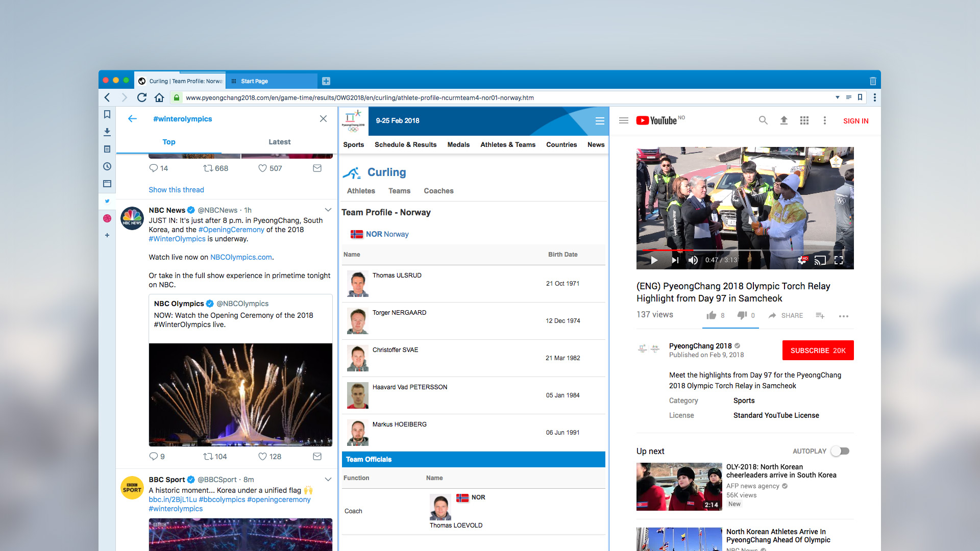
Task: Upload a video to YouTube
Action: [x=784, y=121]
